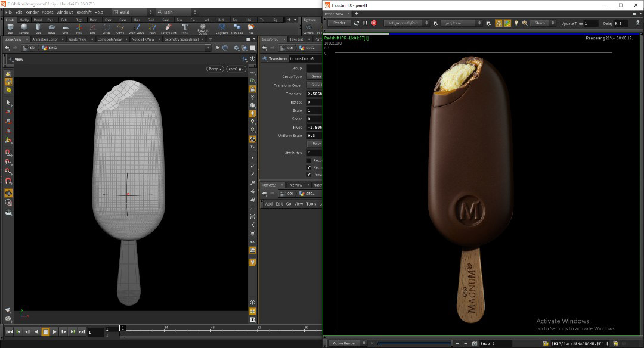Uncheck the Prese checkbox in Transform parameters
This screenshot has height=348, width=644.
(x=309, y=175)
